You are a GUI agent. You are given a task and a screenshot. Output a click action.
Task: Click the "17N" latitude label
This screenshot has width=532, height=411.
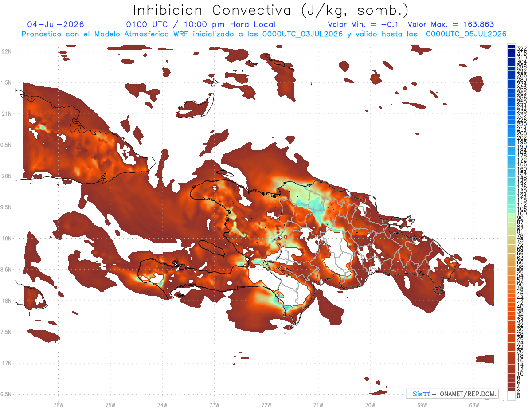(x=6, y=363)
